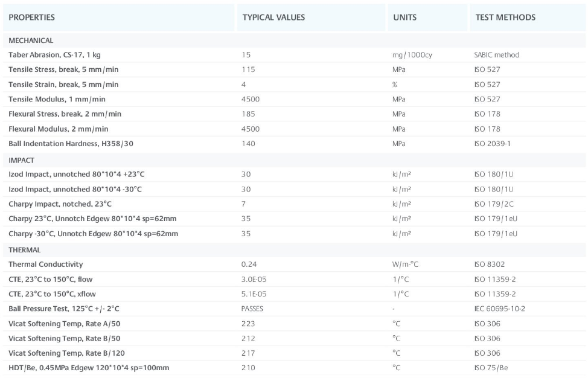This screenshot has height=378, width=588.
Task: Click the PASSES value for Ball Pressure Test
Action: tap(252, 309)
